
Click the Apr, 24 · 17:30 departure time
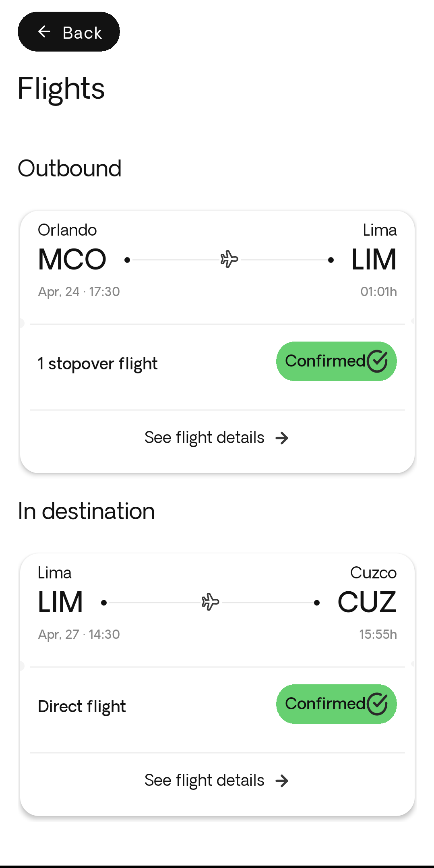(79, 292)
